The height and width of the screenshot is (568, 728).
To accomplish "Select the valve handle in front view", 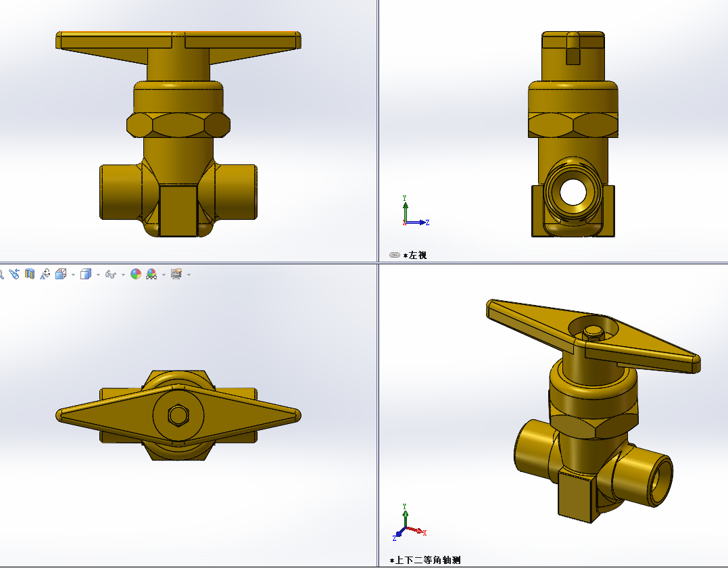I will coord(178,47).
